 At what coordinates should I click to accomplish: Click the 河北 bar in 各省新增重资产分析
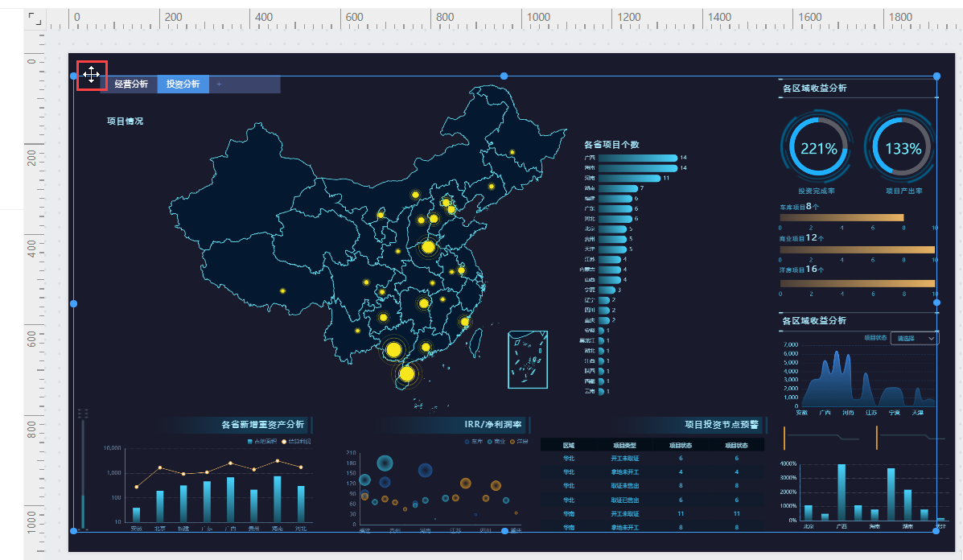301,504
